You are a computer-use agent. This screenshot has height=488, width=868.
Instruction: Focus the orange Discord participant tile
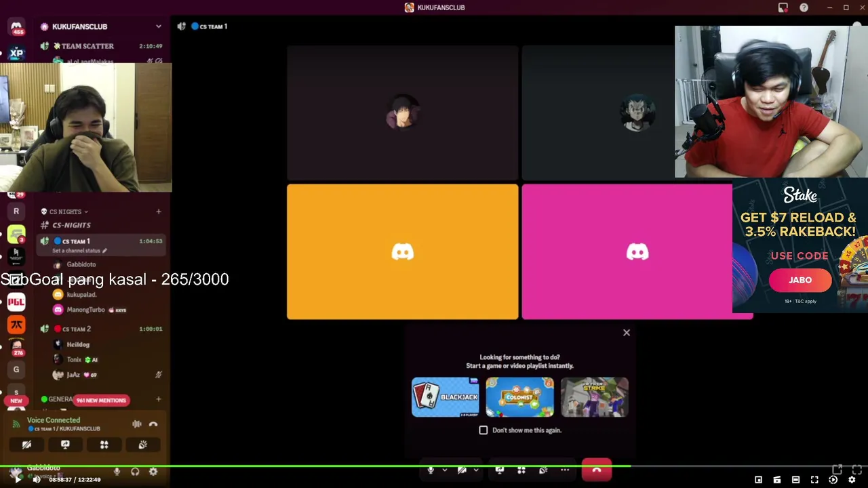pyautogui.click(x=403, y=251)
